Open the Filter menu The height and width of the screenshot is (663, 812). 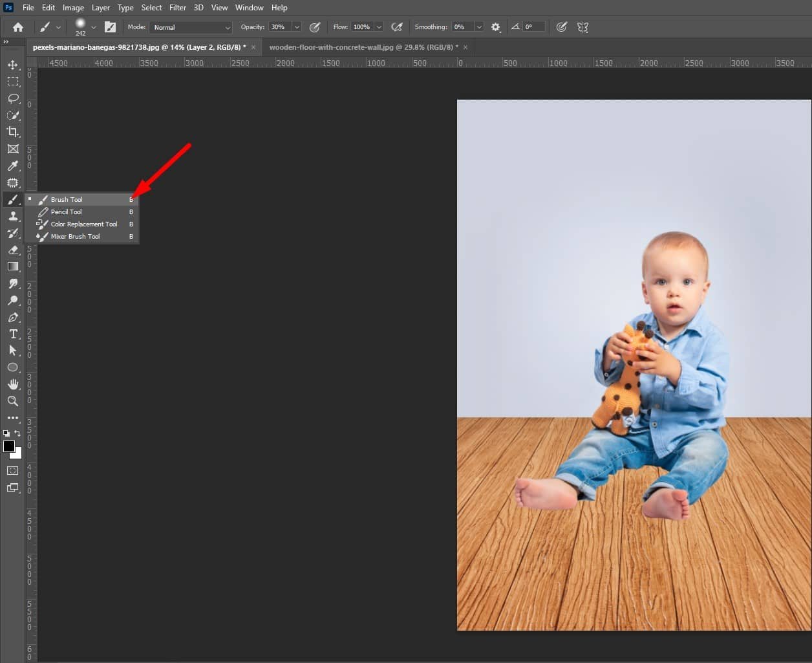pyautogui.click(x=177, y=7)
